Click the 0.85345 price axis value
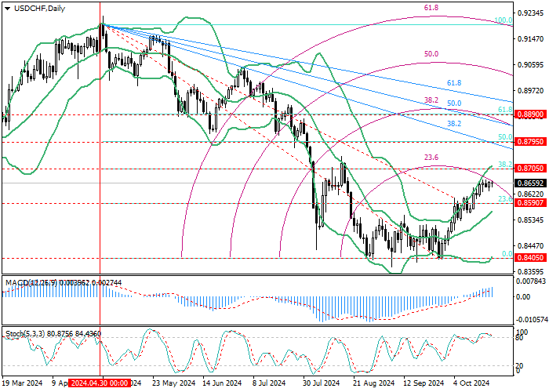The width and height of the screenshot is (549, 392). 531,220
